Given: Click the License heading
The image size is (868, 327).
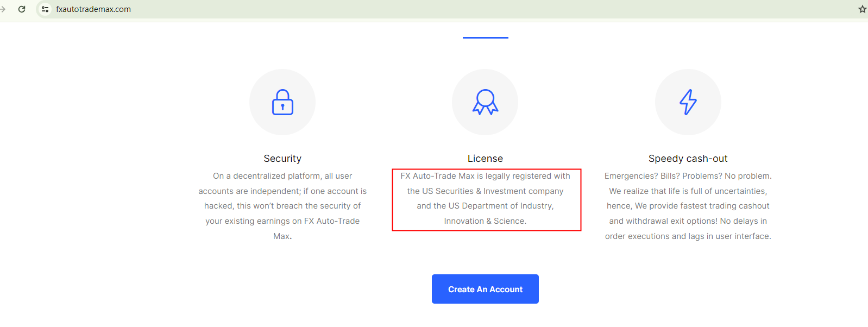Looking at the screenshot, I should pos(485,159).
